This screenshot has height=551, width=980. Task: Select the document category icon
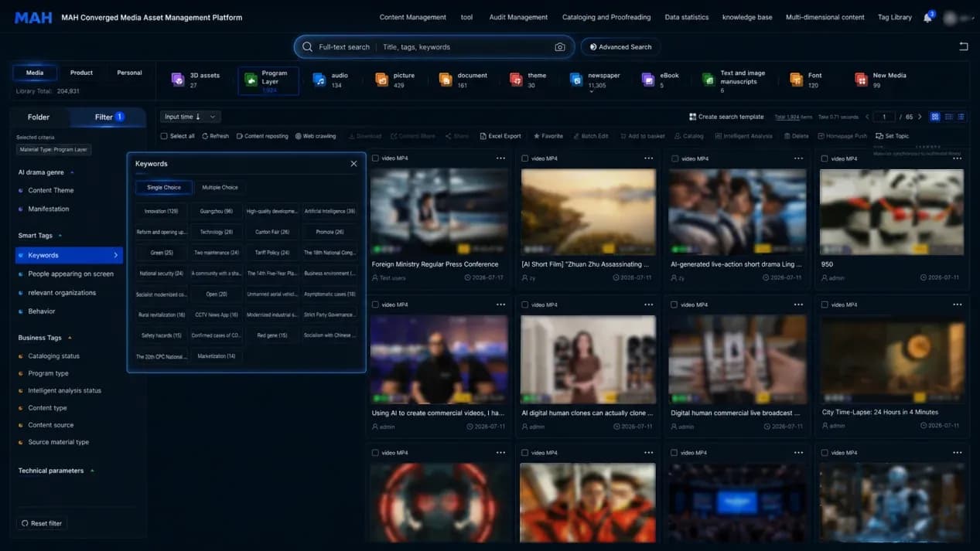click(445, 79)
